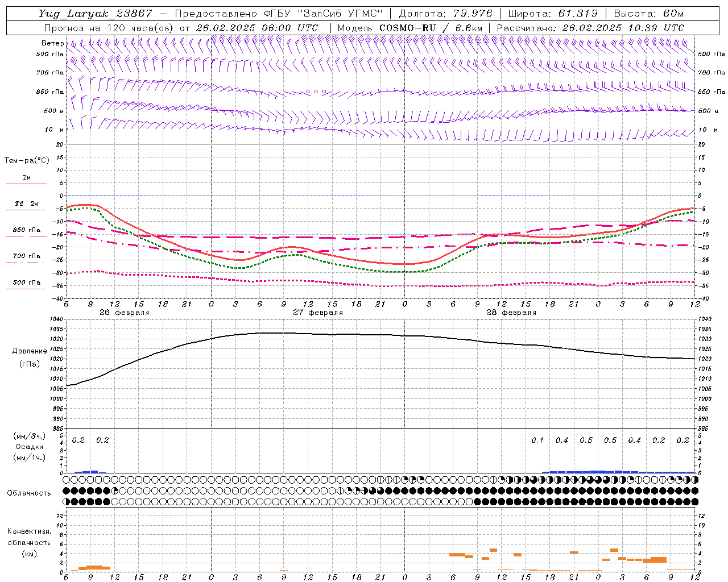
Task: Click the dashed 850 гПа temperature legend line
Action: pyautogui.click(x=25, y=236)
